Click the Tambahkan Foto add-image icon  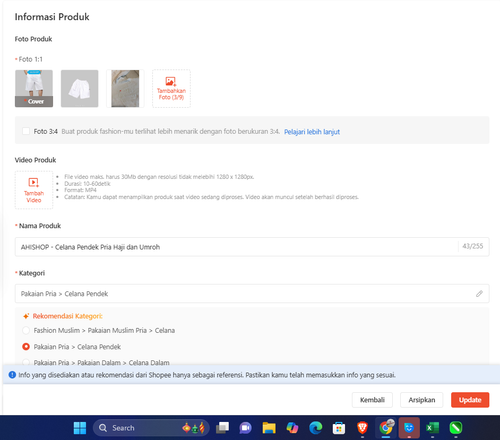tap(171, 82)
